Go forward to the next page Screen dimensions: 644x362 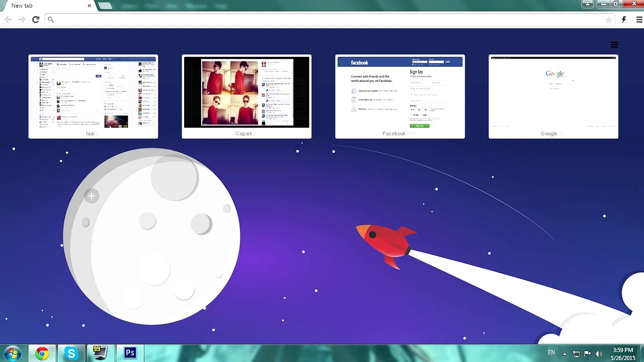click(x=22, y=20)
